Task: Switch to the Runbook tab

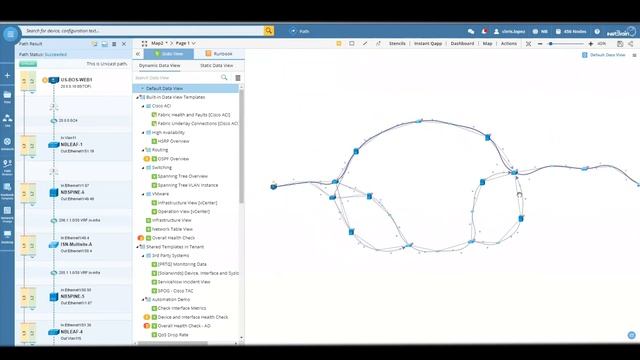Action: coord(219,54)
